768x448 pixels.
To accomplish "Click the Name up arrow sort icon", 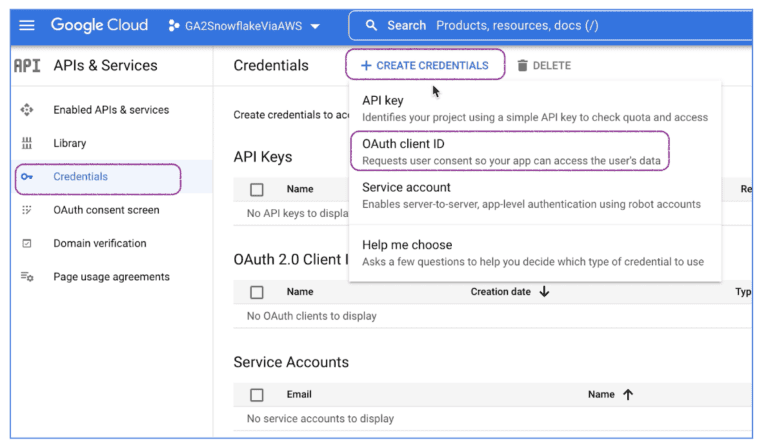I will (628, 394).
